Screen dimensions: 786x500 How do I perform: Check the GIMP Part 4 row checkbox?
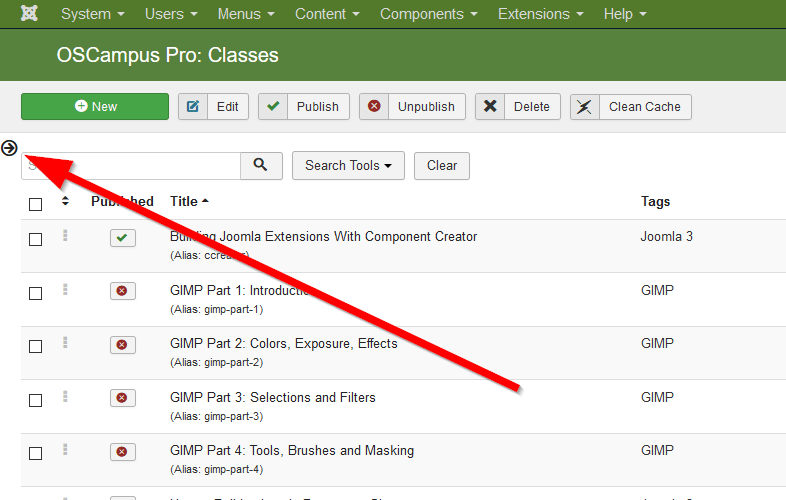[x=36, y=453]
